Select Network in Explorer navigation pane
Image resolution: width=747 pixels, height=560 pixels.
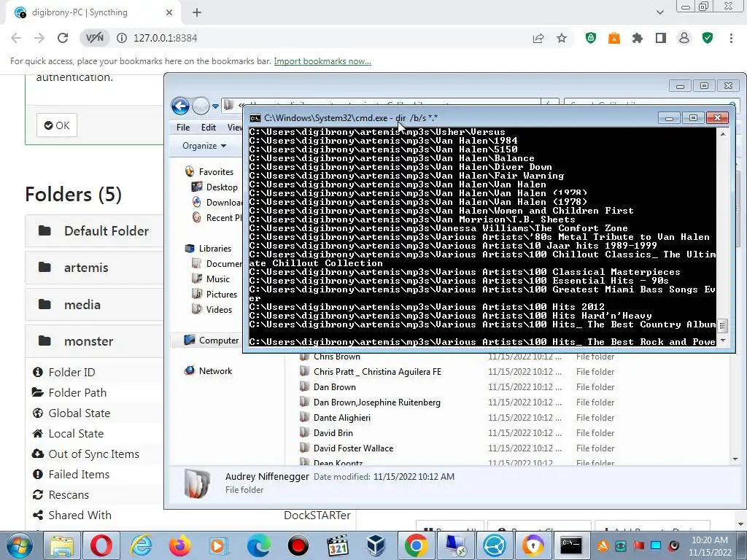209,371
